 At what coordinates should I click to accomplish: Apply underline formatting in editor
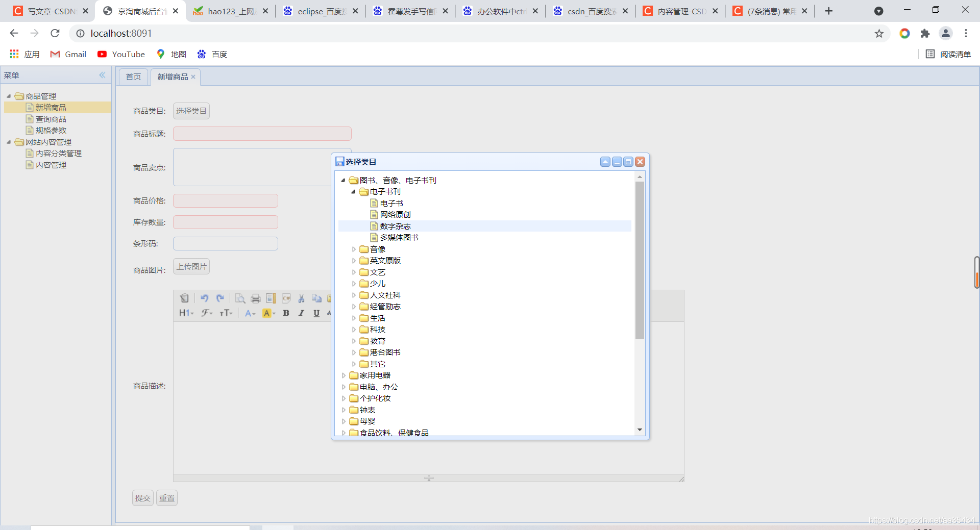click(x=316, y=313)
